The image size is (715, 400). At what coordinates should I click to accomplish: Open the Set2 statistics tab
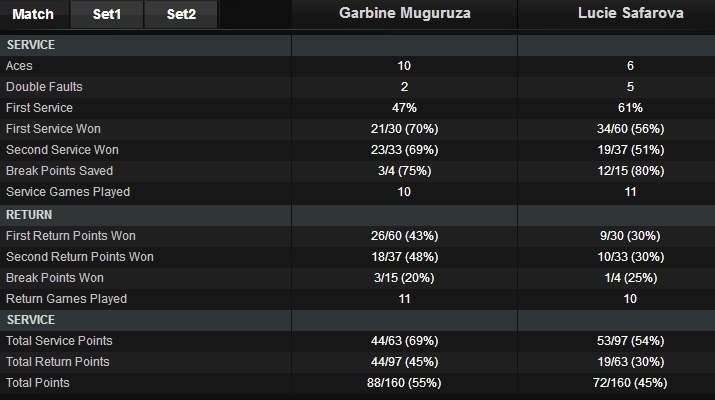point(181,14)
